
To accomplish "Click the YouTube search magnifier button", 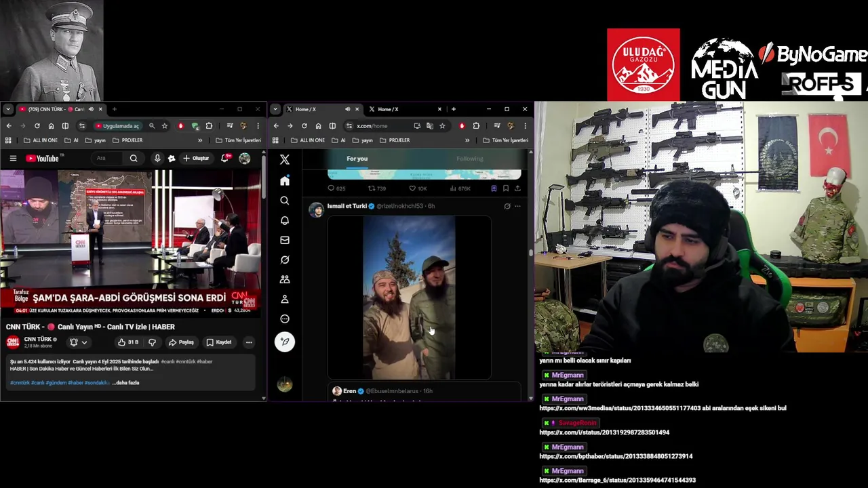I will point(134,159).
